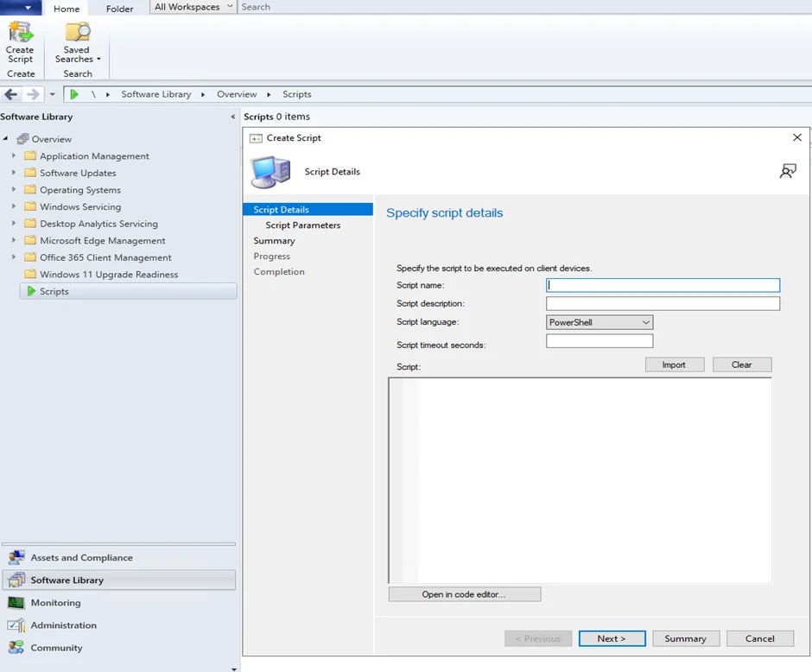The width and height of the screenshot is (812, 672).
Task: Expand the Application Management node
Action: click(14, 155)
